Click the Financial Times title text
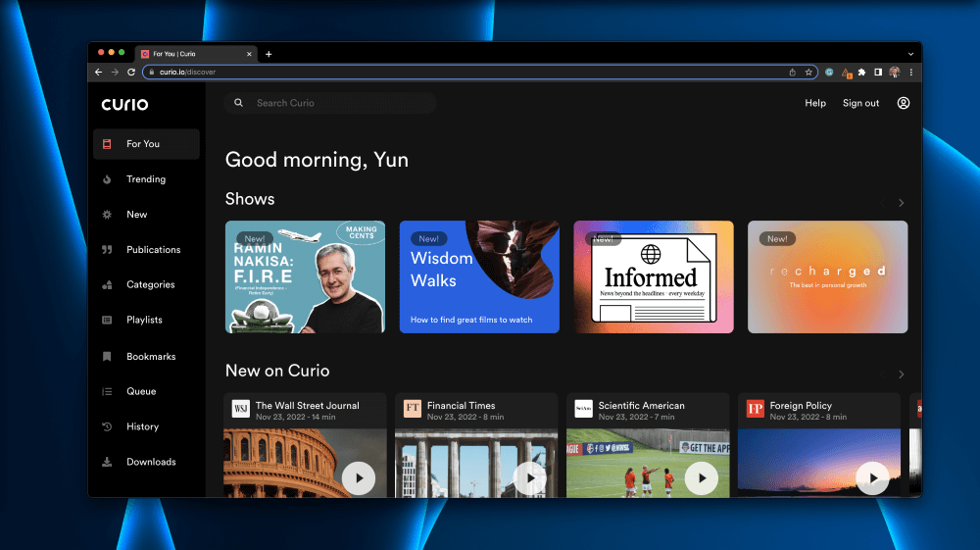 pyautogui.click(x=462, y=406)
